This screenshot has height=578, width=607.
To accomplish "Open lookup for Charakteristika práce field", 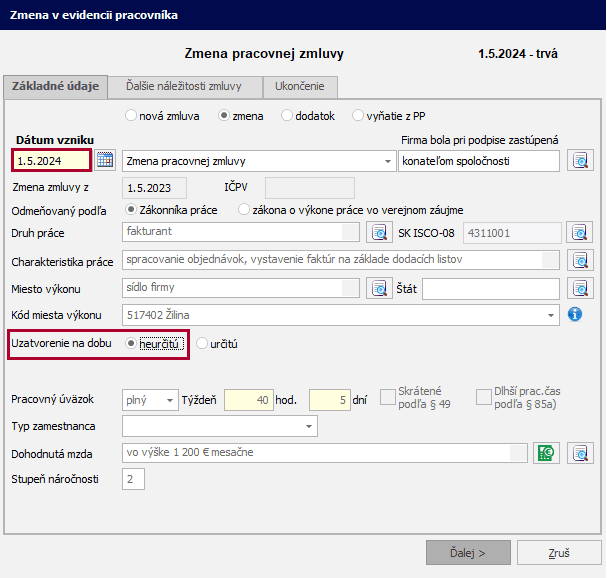I will [x=580, y=261].
